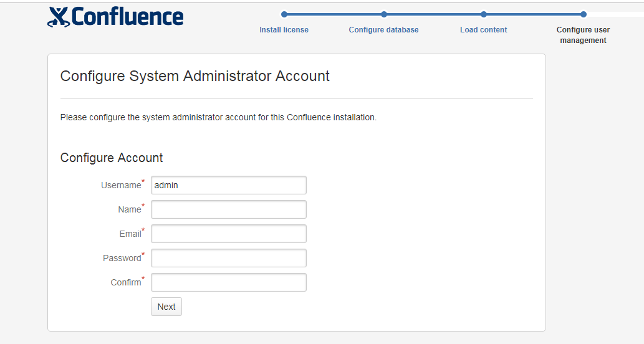This screenshot has height=344, width=644.
Task: Click the Configure user management step dot
Action: coord(584,14)
